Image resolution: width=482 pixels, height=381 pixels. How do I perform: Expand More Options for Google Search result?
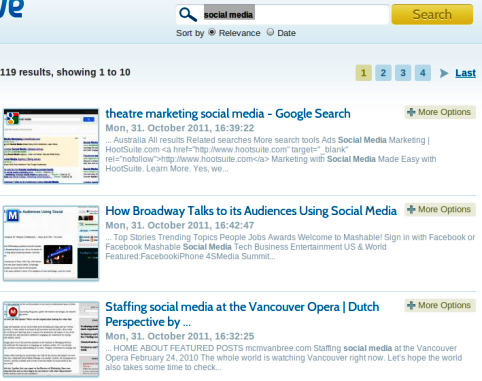(x=440, y=112)
